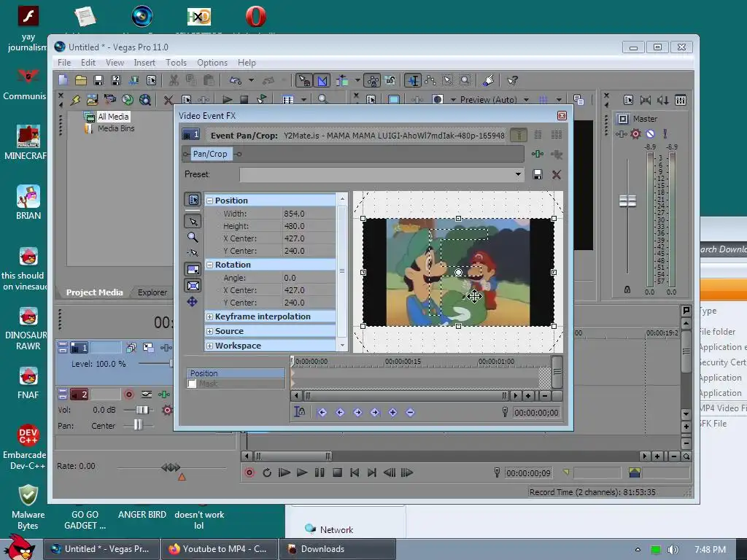This screenshot has height=560, width=747.
Task: Toggle Auto Ripple icon in main toolbar
Action: (x=342, y=80)
